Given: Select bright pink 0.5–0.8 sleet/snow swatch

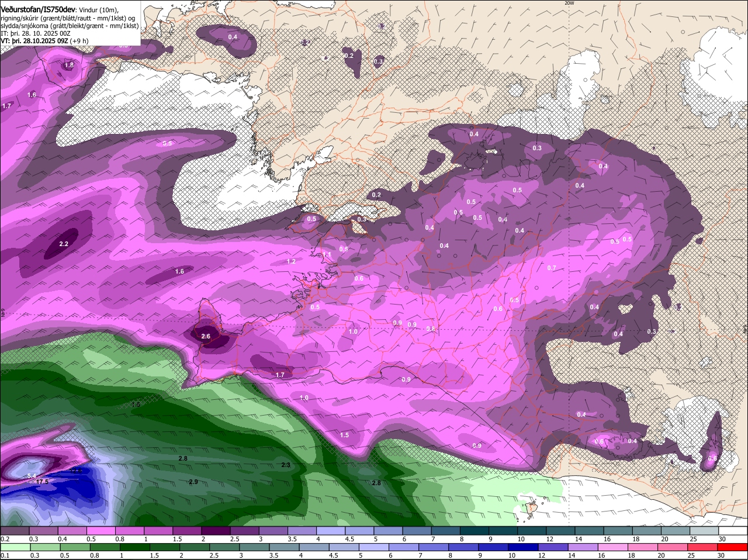Looking at the screenshot, I should (101, 531).
